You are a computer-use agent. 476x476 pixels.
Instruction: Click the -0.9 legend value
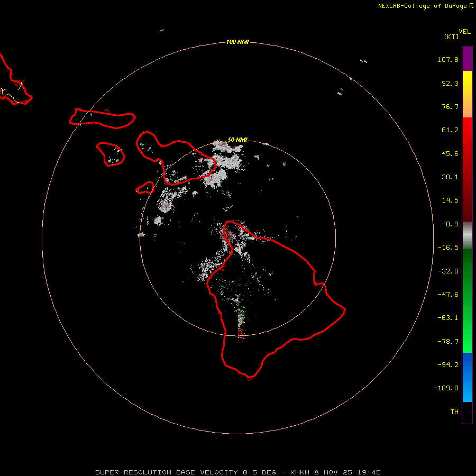coord(450,224)
